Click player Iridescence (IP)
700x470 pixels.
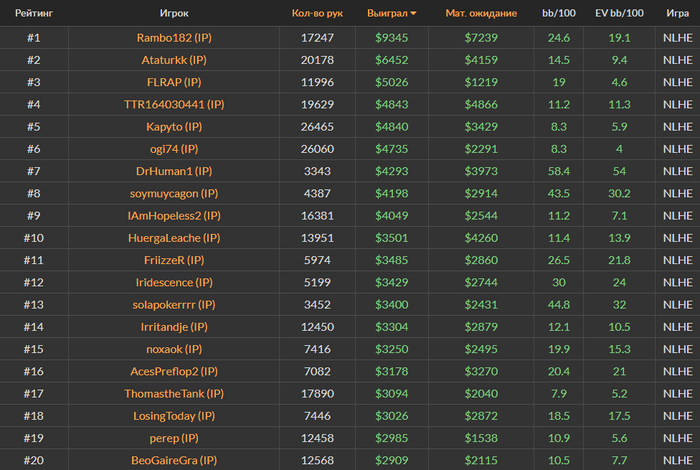point(174,282)
